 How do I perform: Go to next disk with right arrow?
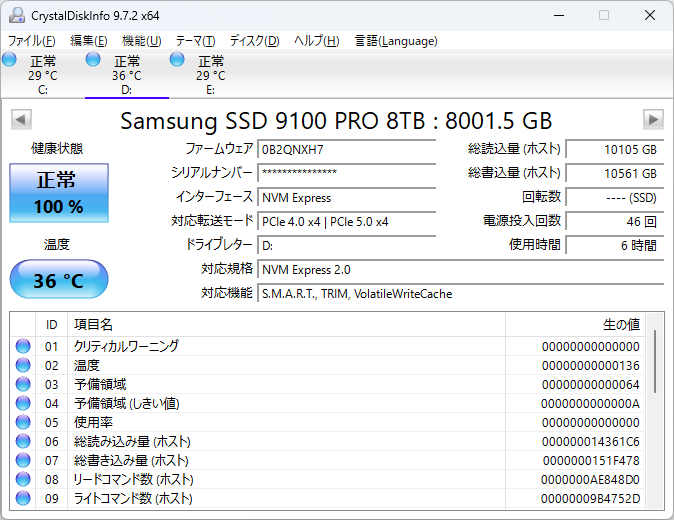tap(653, 119)
